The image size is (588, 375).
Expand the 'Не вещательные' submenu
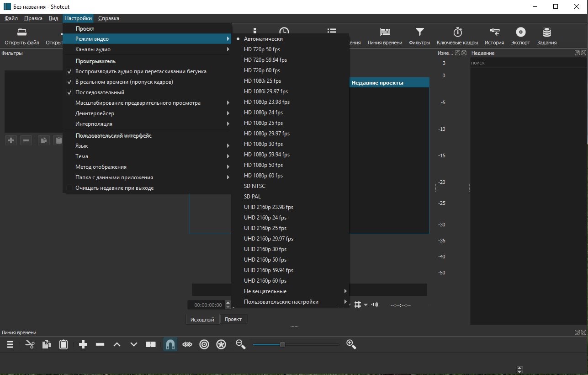coord(291,291)
